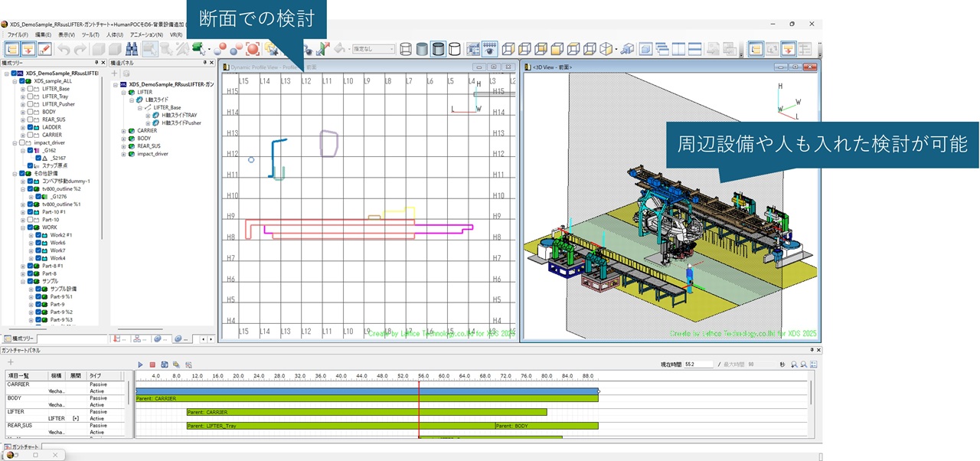Uncheck WORK node in structure tree

point(31,227)
